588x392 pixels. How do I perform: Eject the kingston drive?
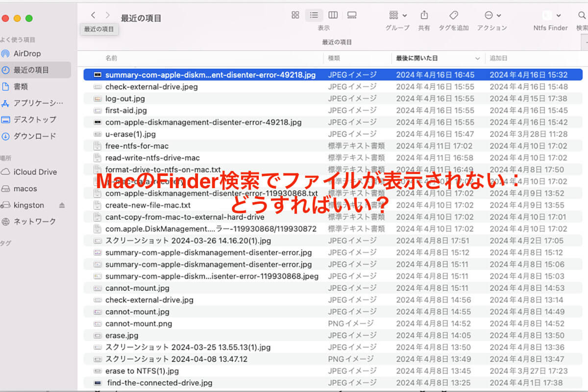[x=62, y=205]
